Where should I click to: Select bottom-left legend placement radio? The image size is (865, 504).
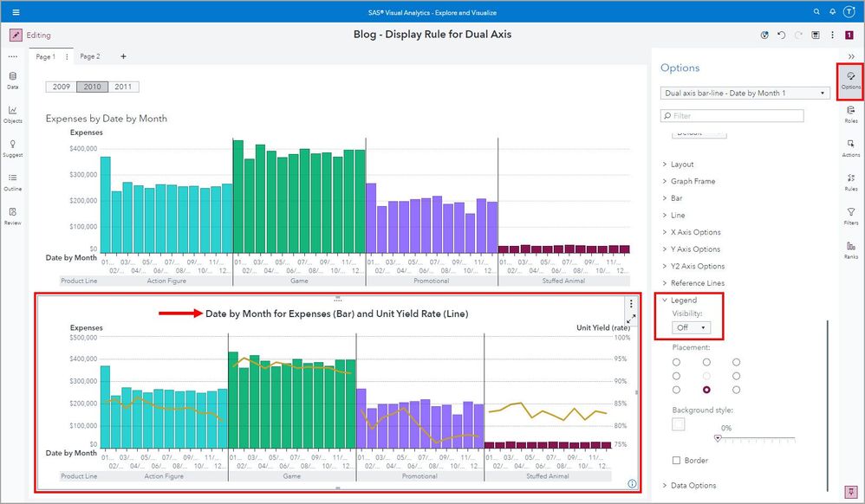676,390
